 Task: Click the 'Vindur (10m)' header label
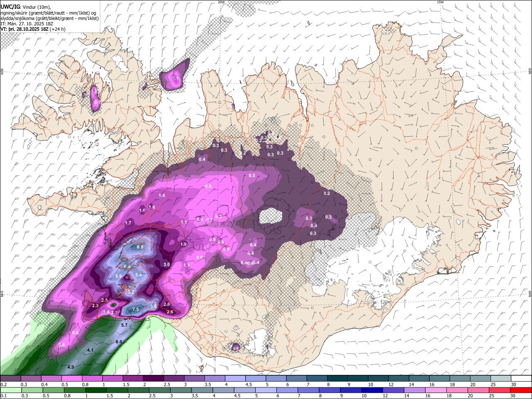[x=36, y=7]
